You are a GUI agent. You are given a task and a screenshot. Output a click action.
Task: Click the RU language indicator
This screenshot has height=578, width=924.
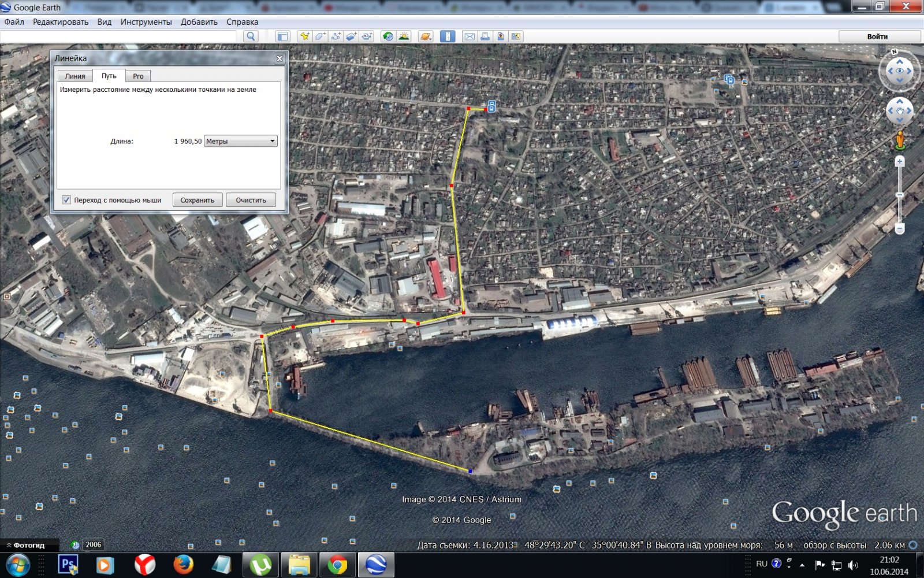point(762,564)
